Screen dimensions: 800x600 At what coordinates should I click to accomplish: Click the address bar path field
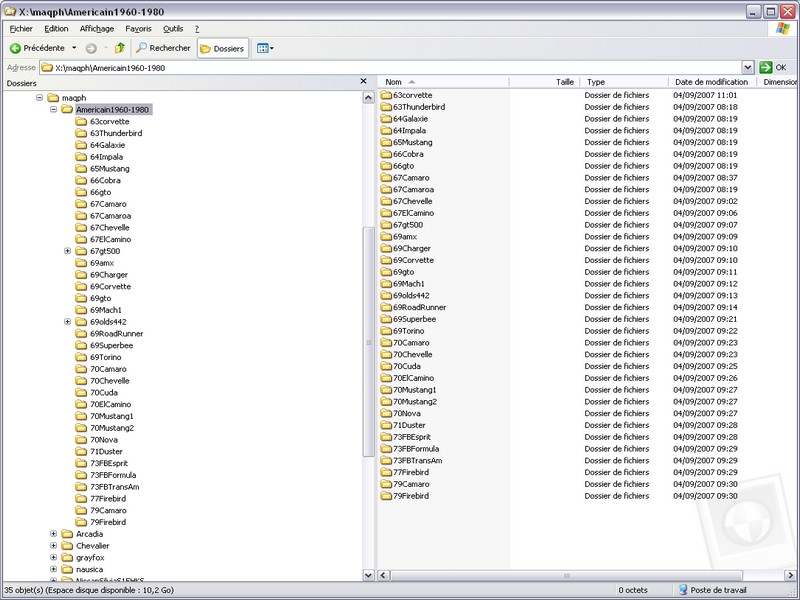tap(390, 67)
